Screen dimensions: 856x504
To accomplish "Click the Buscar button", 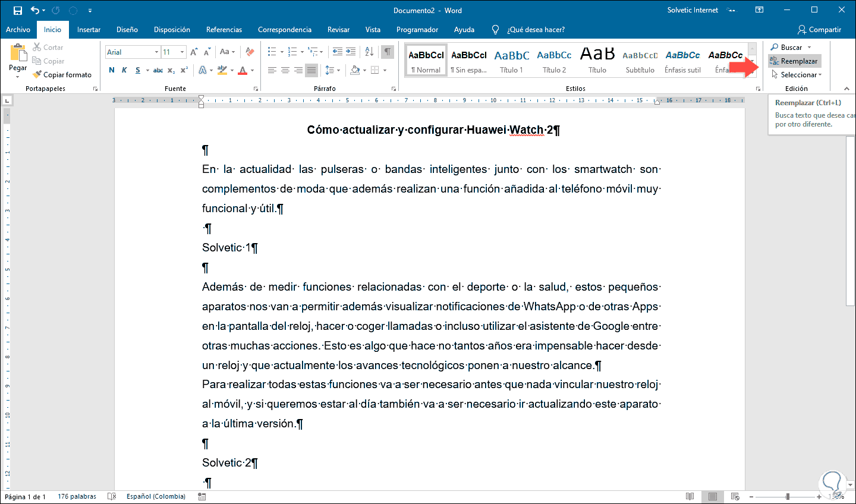I will click(x=786, y=48).
